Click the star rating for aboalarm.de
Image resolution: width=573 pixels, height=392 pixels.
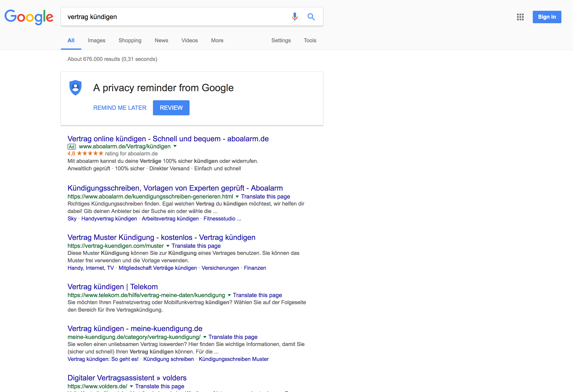coord(90,154)
